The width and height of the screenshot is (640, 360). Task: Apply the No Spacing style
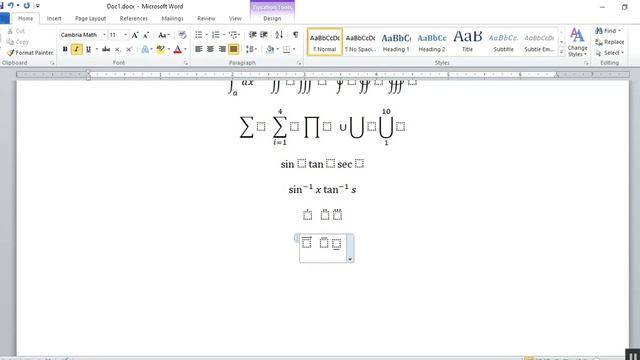point(360,42)
